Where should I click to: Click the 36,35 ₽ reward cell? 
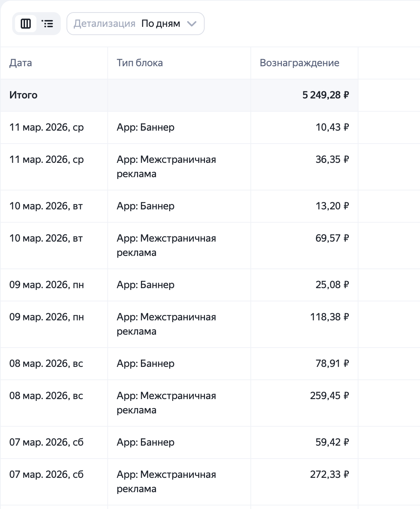click(x=332, y=160)
